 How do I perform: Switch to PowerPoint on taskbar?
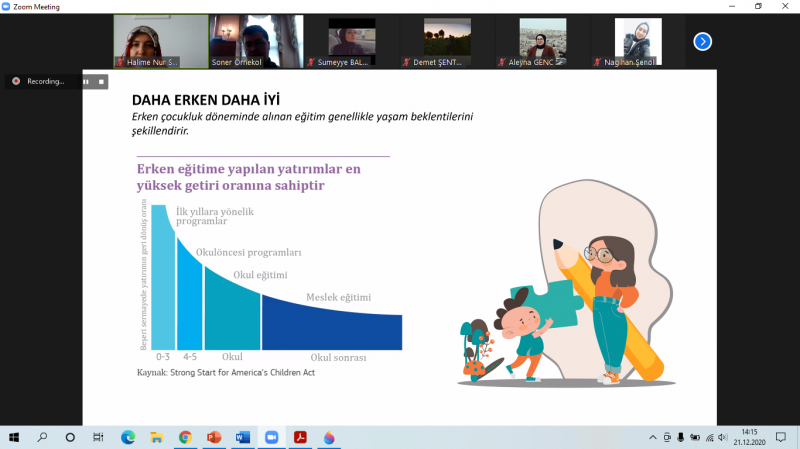[213, 437]
